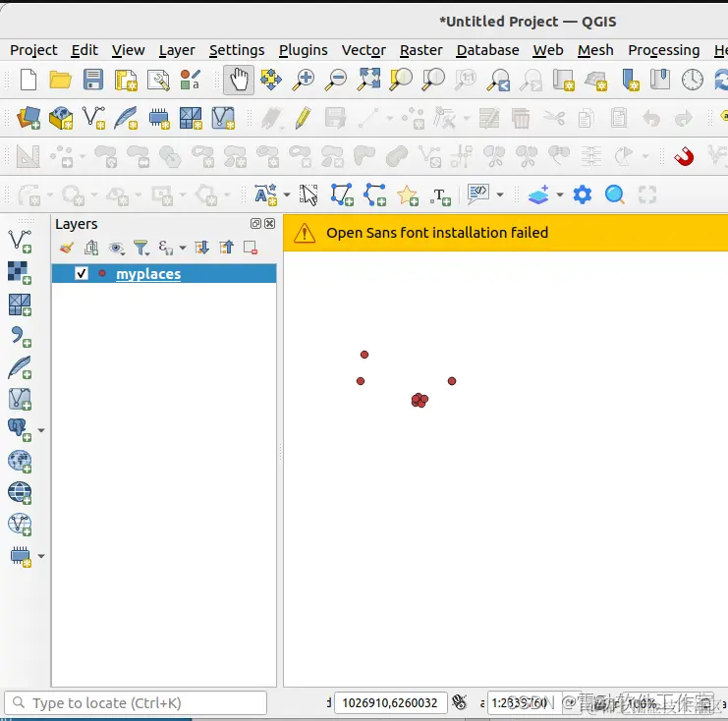Toggle editing with the yellow pencil

click(x=303, y=118)
